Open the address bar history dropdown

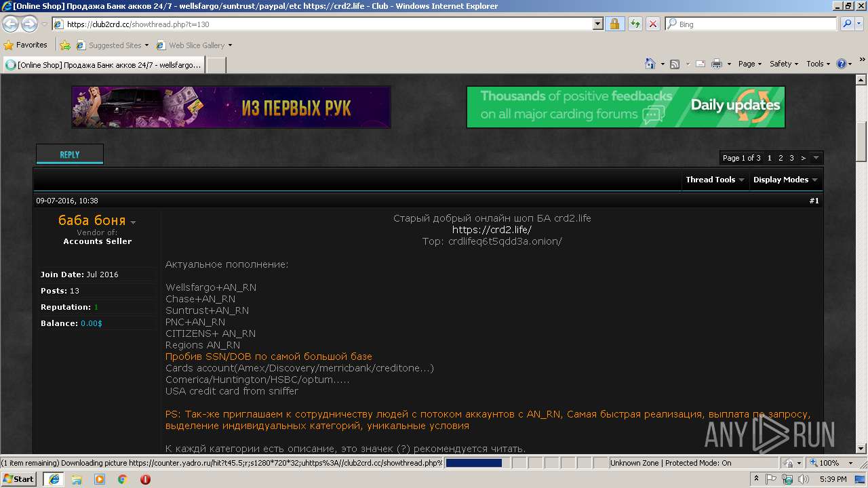click(x=597, y=24)
